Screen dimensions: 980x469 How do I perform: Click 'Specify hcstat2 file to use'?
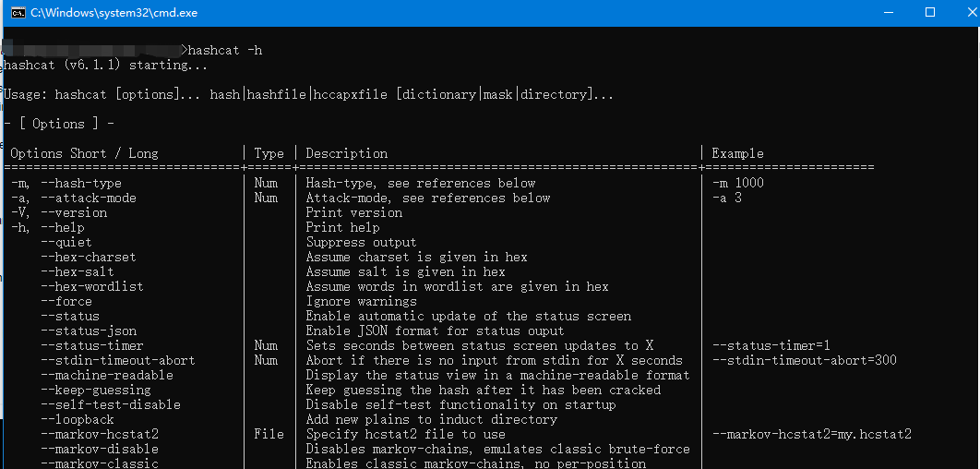(x=406, y=435)
